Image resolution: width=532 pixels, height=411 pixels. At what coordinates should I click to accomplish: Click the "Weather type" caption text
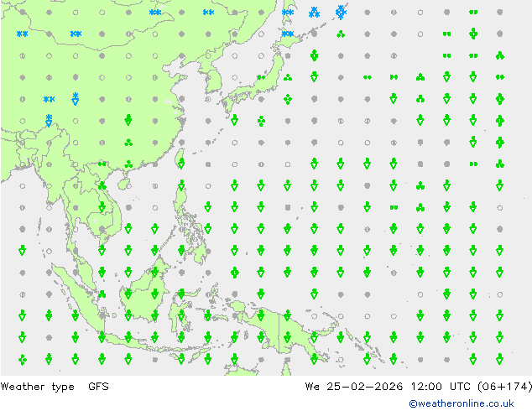click(37, 387)
